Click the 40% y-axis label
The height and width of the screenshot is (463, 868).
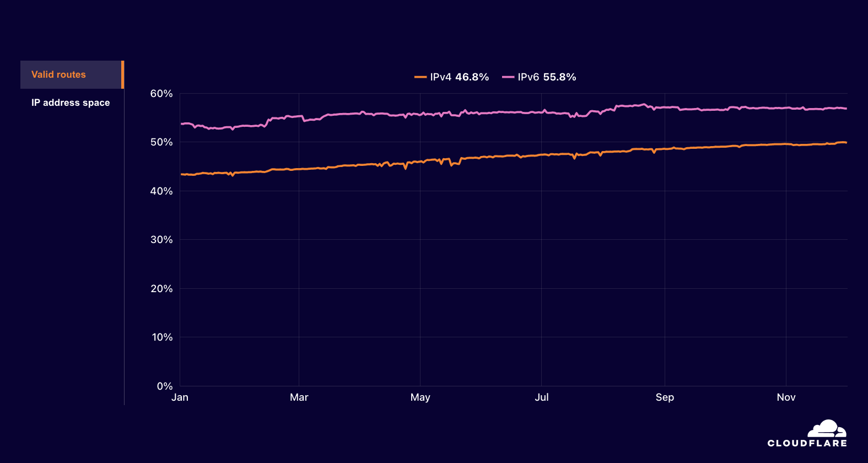pyautogui.click(x=161, y=191)
